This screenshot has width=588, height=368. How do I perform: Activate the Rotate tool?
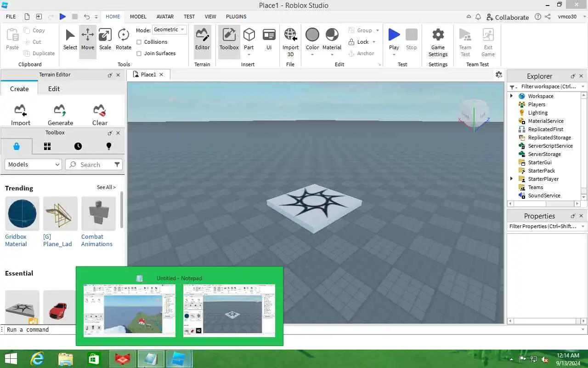point(123,40)
